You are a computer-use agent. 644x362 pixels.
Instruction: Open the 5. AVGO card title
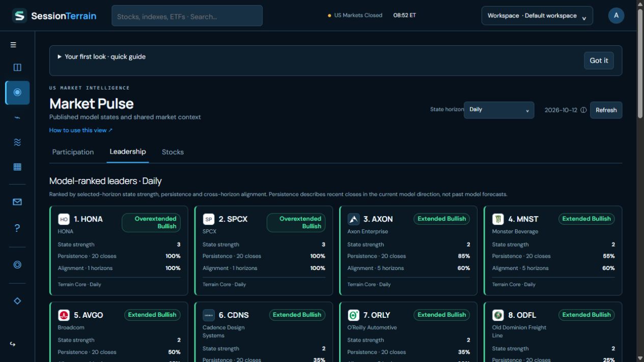pyautogui.click(x=88, y=315)
